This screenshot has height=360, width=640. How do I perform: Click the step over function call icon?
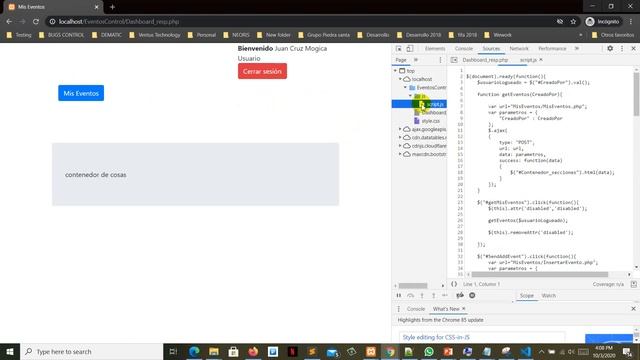(410, 296)
